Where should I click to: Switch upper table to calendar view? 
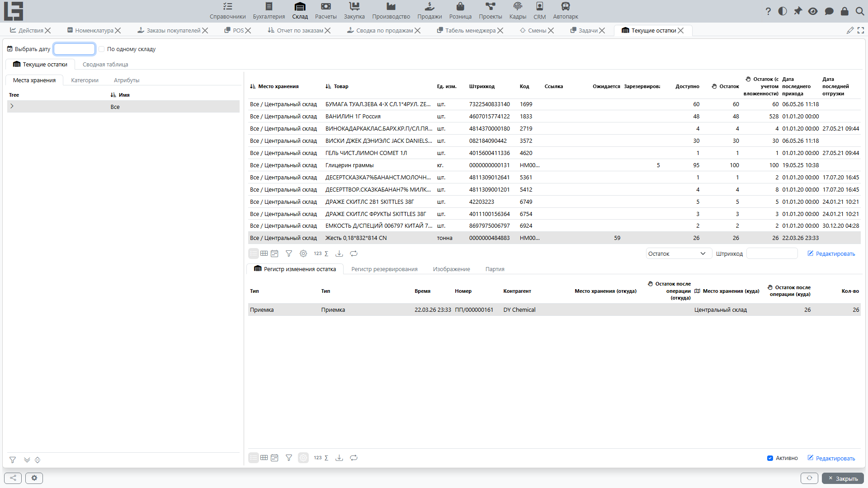(x=274, y=253)
